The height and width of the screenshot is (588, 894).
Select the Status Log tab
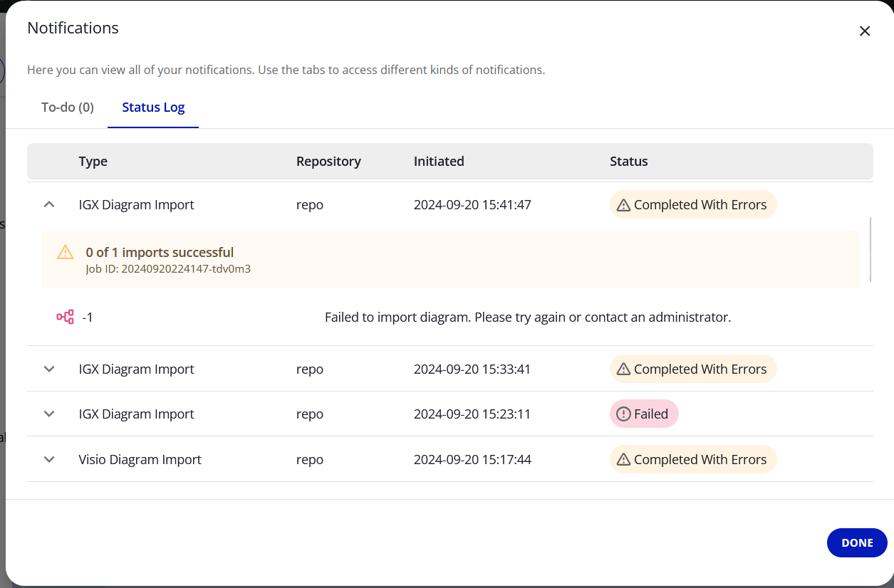pos(153,107)
